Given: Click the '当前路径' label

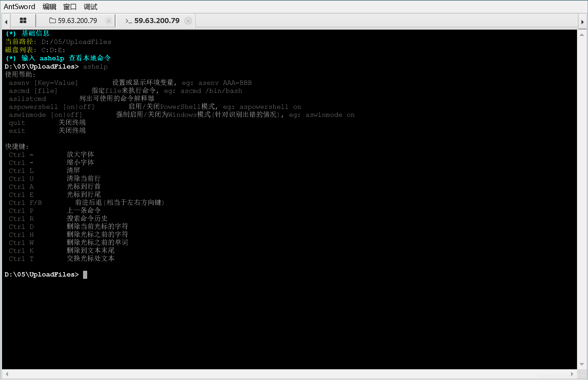Looking at the screenshot, I should (19, 42).
